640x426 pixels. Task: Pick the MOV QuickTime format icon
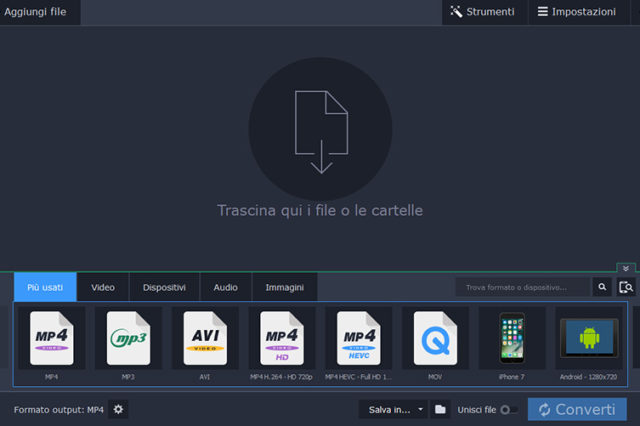click(x=435, y=338)
